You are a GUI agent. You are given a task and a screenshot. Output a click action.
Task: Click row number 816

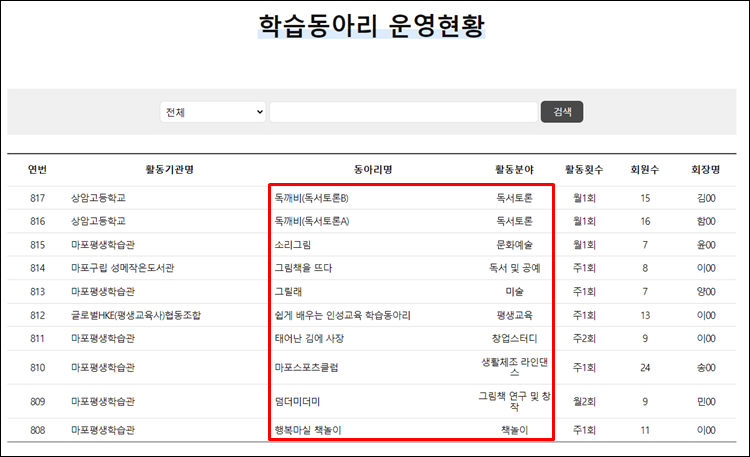[37, 221]
